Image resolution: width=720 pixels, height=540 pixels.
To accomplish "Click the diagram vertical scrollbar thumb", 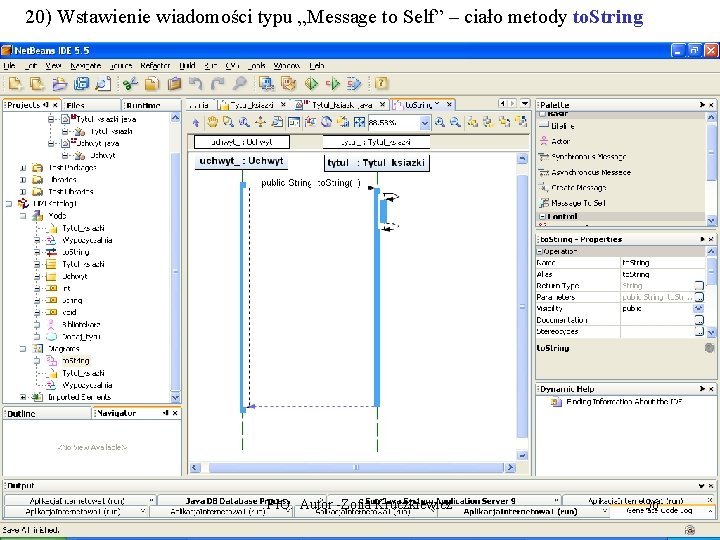I will tap(523, 306).
